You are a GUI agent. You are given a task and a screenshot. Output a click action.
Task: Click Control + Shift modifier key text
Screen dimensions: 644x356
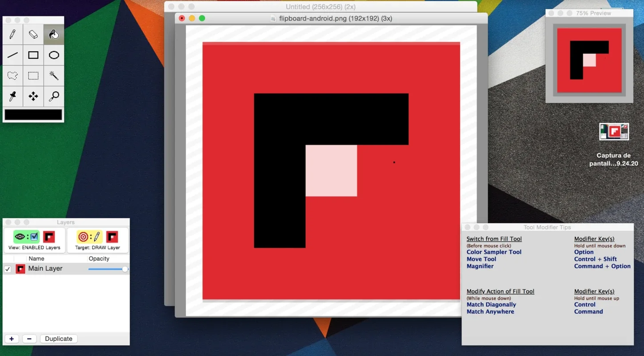[x=595, y=259]
